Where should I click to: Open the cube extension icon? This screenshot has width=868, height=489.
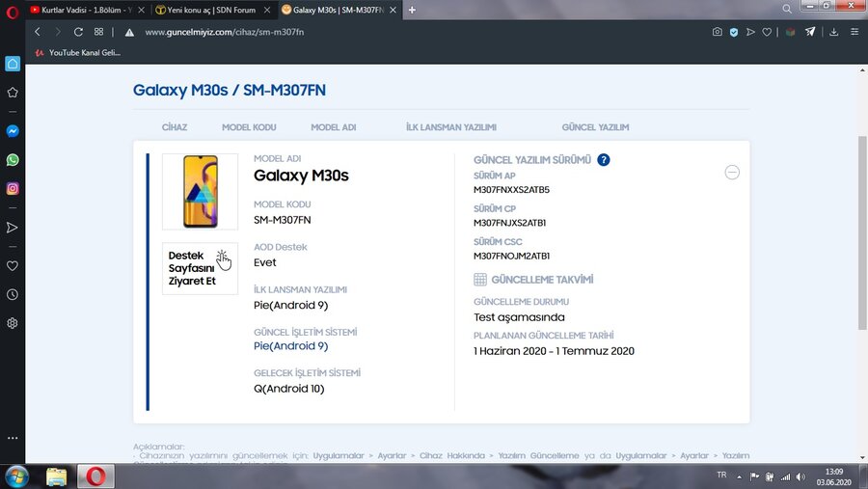click(791, 32)
